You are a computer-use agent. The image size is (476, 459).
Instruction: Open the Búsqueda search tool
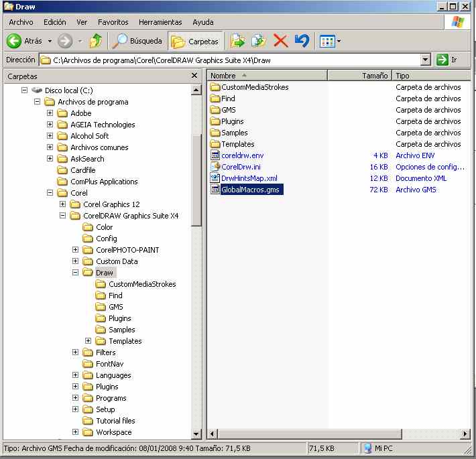click(137, 41)
